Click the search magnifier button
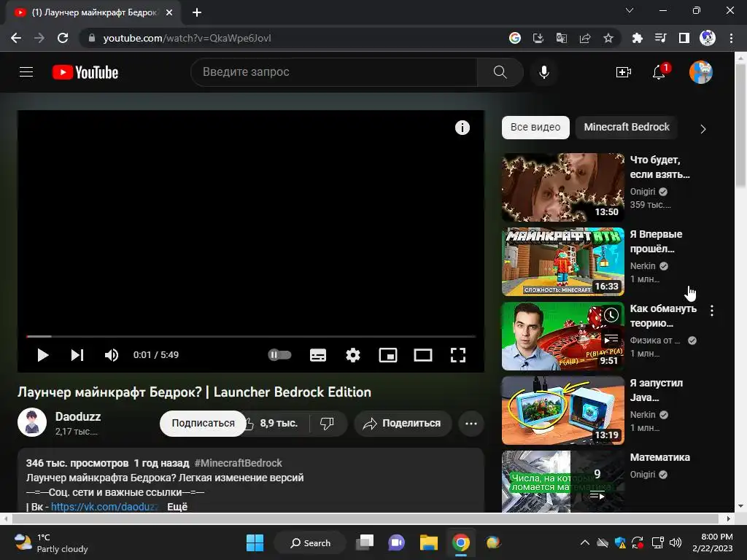Screen dimensions: 747x560 (500, 72)
